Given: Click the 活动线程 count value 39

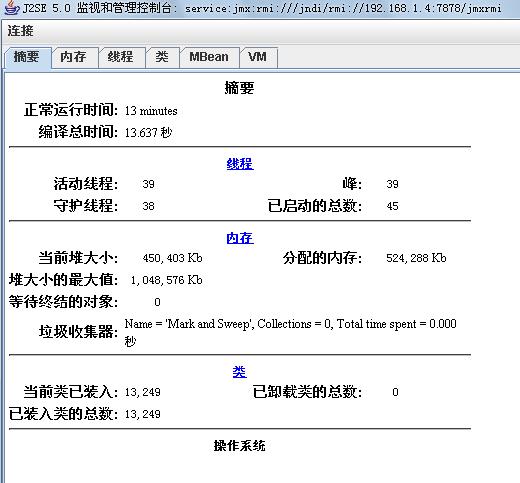Looking at the screenshot, I should click(x=148, y=184).
